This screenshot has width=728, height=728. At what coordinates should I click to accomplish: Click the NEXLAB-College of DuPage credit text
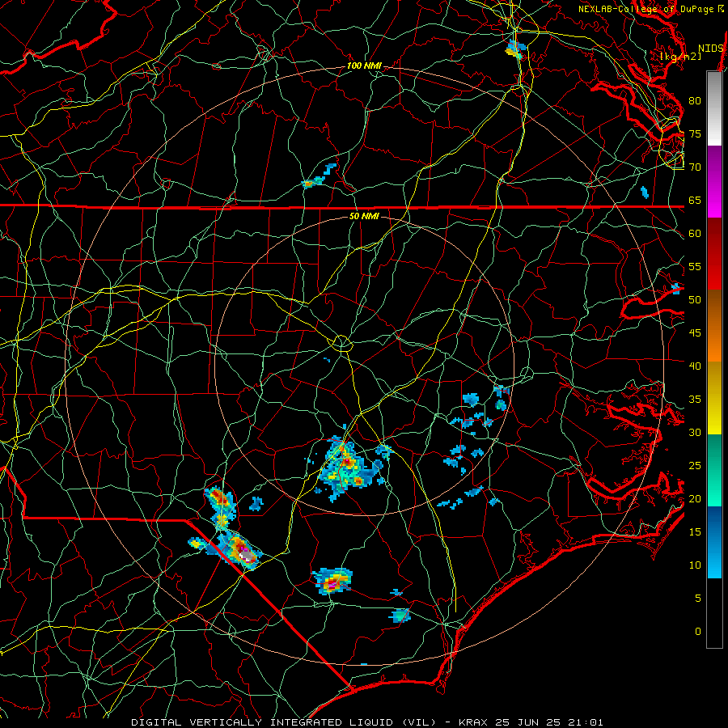tap(645, 9)
